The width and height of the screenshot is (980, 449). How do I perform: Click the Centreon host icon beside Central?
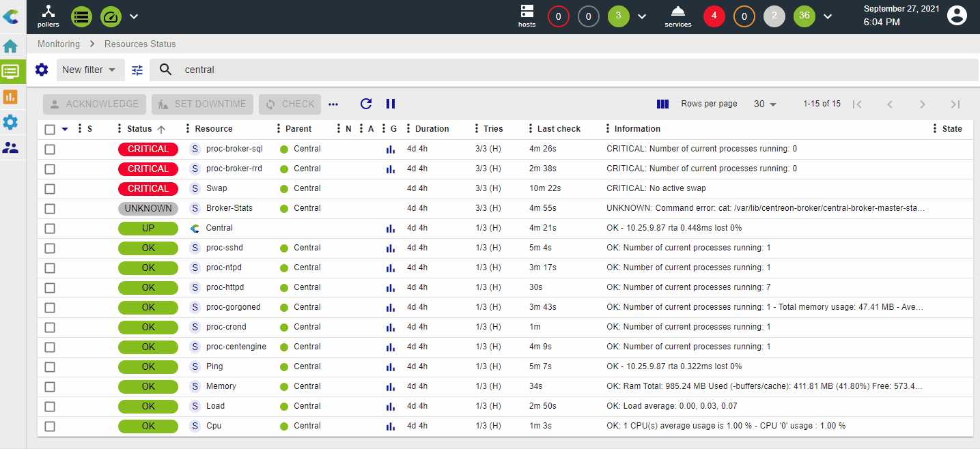pos(195,228)
